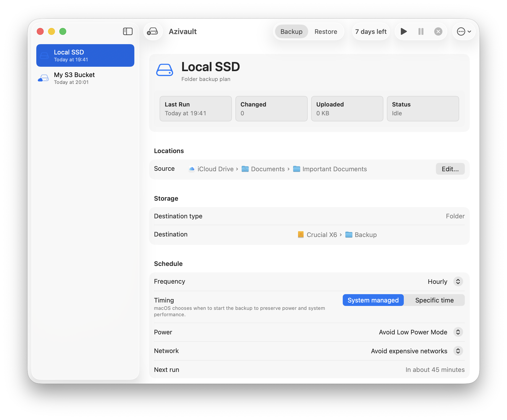Start the backup with the play icon
507x420 pixels.
tap(404, 31)
